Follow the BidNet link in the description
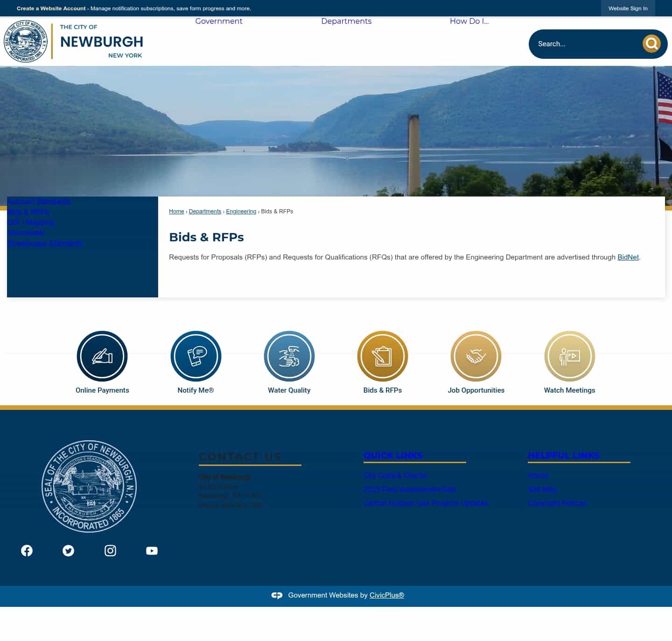 [628, 257]
